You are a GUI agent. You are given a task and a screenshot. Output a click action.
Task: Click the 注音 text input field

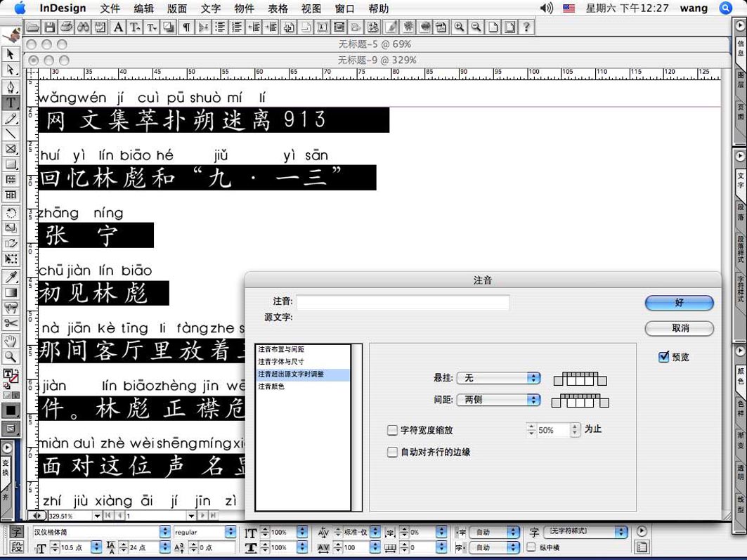403,302
